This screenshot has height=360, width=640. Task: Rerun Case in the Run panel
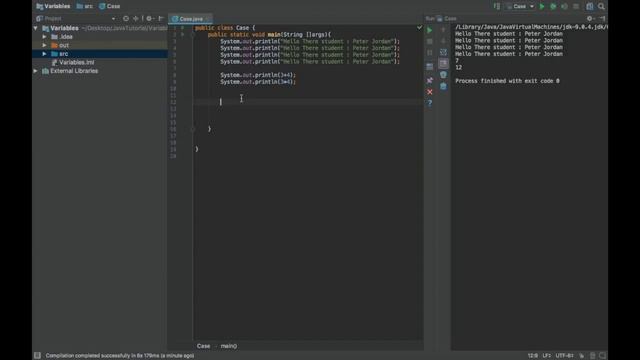pos(429,30)
